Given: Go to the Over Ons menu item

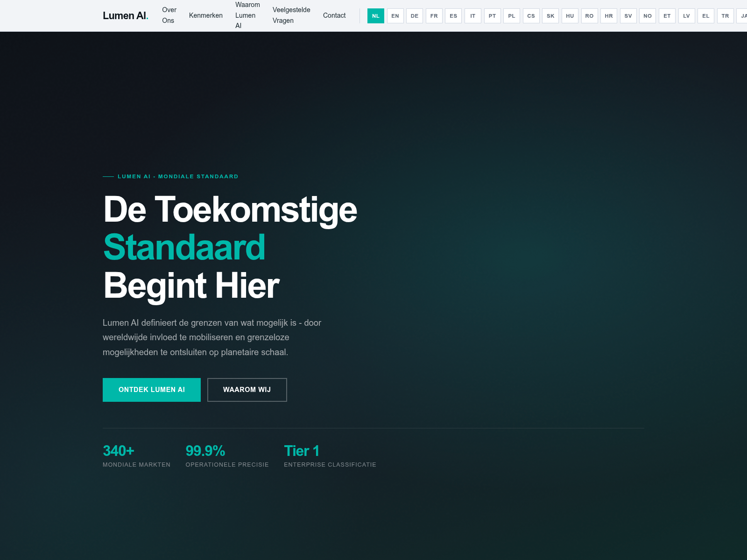Looking at the screenshot, I should (169, 15).
